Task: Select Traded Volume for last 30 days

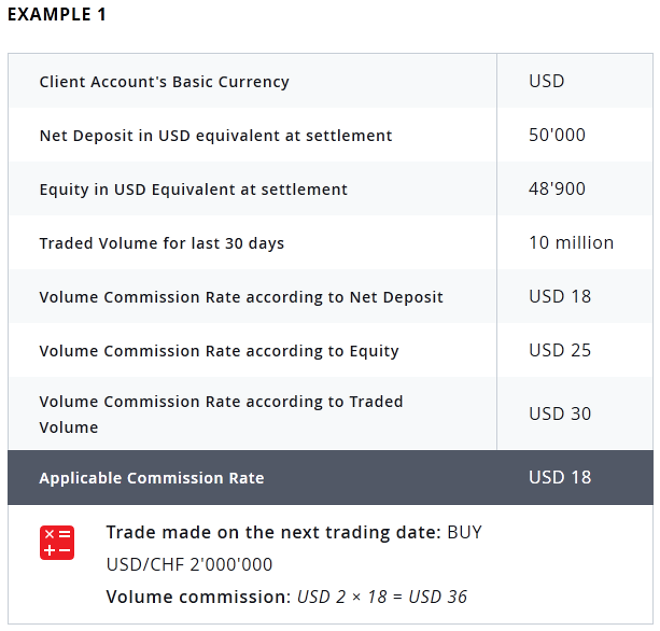Action: point(162,243)
